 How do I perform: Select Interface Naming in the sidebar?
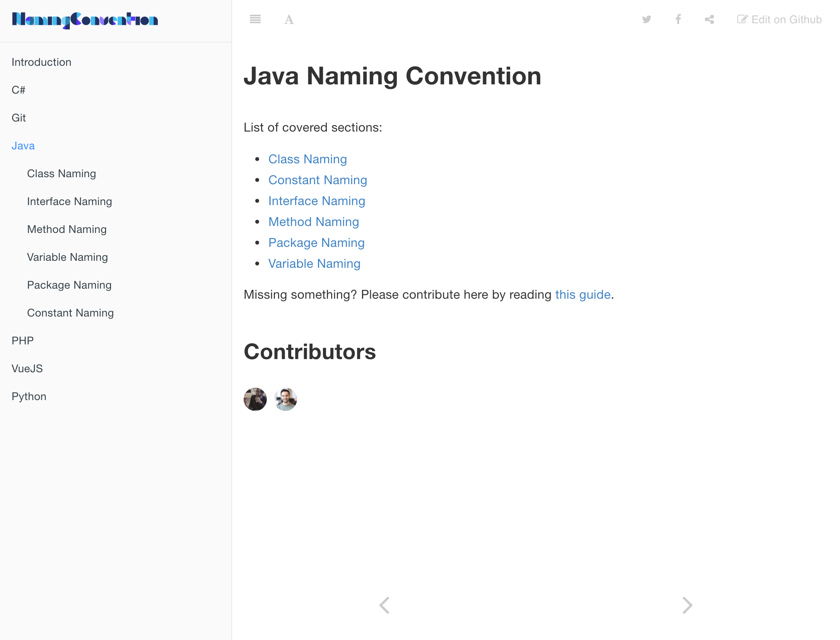[70, 201]
